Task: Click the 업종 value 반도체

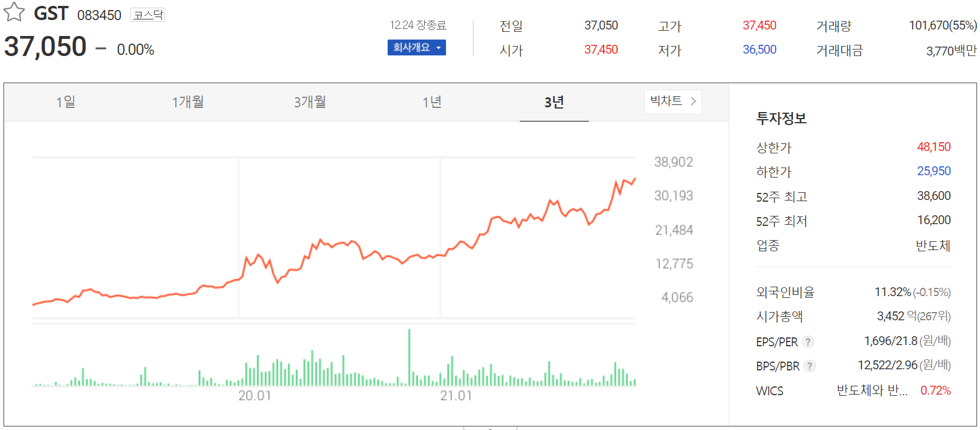Action: pyautogui.click(x=933, y=245)
